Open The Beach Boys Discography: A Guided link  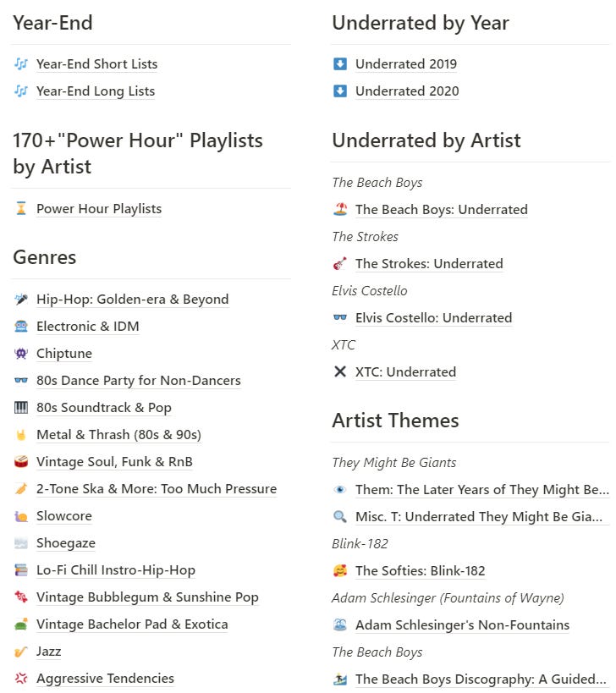481,679
